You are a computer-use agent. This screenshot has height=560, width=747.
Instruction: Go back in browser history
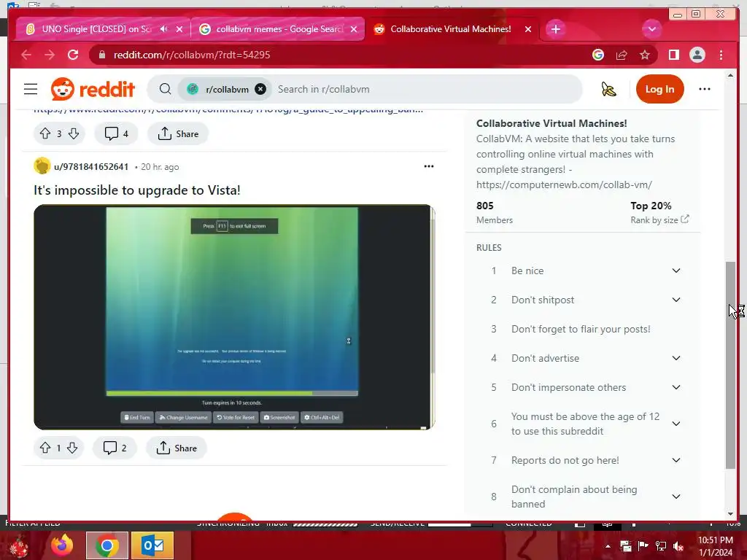pos(26,55)
